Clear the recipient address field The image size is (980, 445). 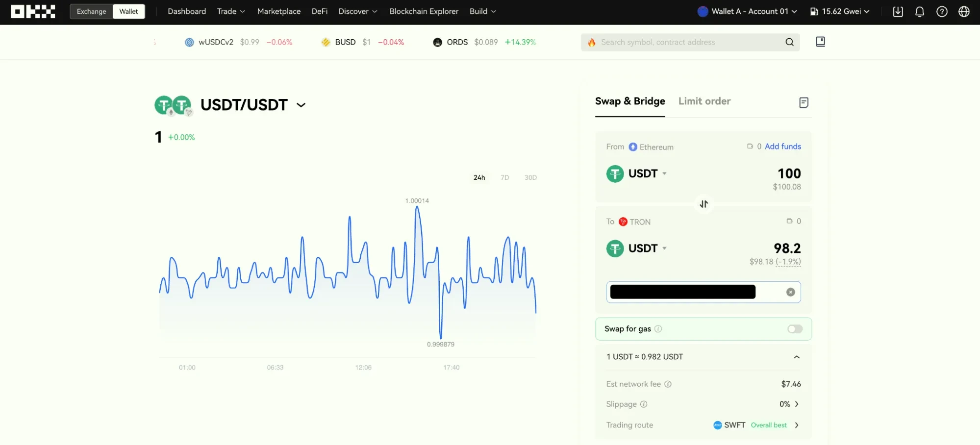click(x=790, y=292)
